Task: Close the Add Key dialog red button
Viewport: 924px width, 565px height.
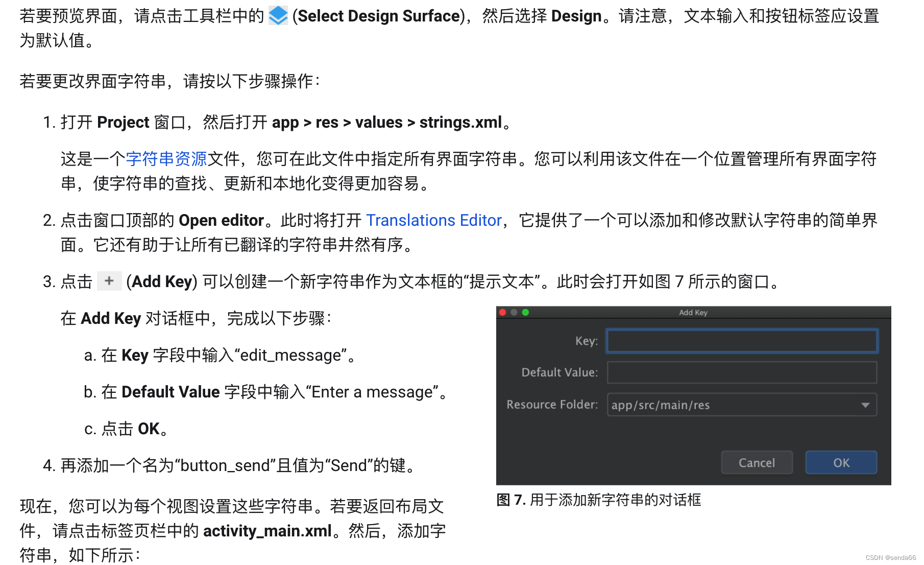Action: click(502, 312)
